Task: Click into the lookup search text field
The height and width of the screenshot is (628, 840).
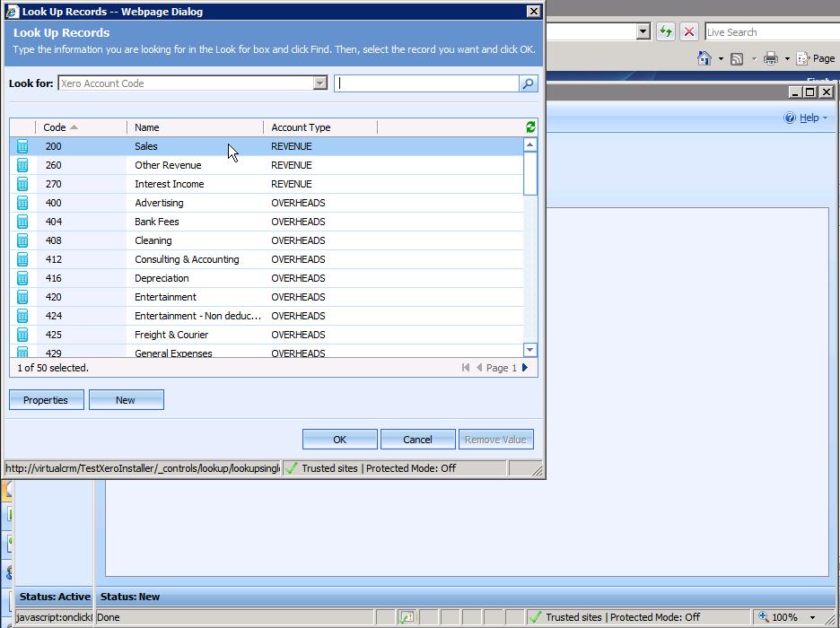Action: (427, 83)
